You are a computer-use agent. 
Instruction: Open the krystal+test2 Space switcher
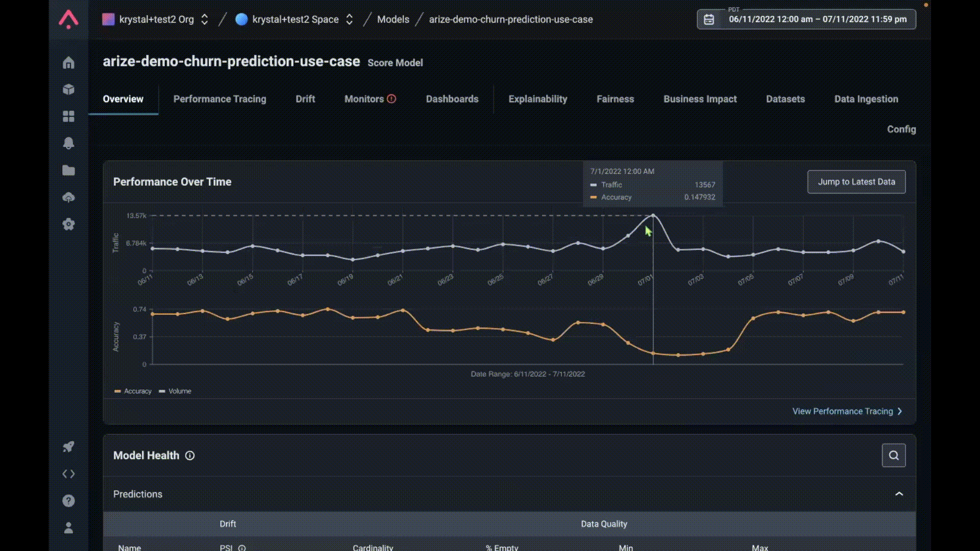[x=295, y=19]
